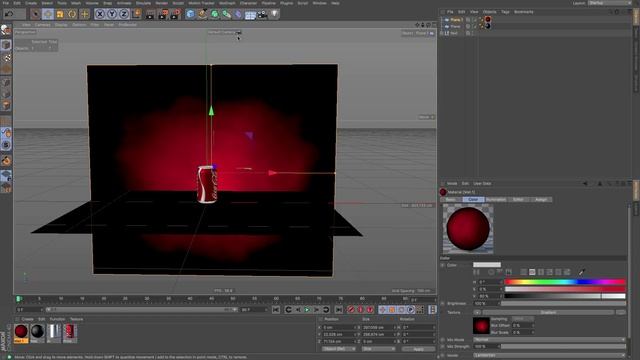Screen dimensions: 640x360
Task: Select Model mode cube icon
Action: [6, 44]
